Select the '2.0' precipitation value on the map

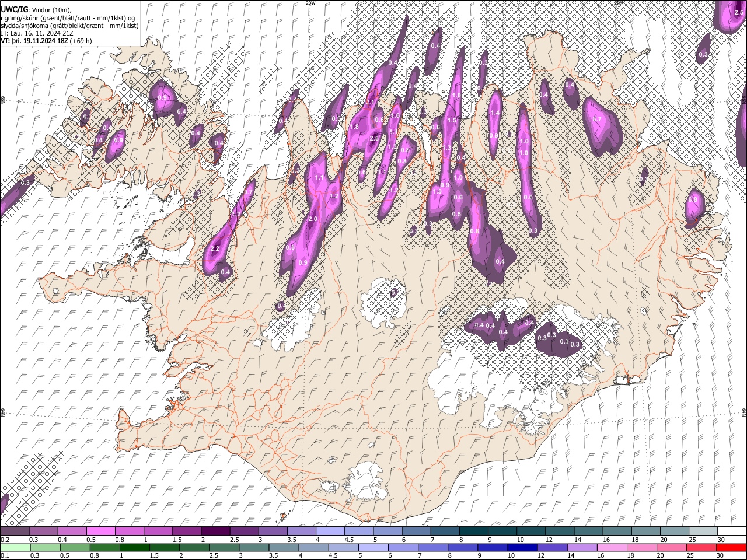click(313, 219)
